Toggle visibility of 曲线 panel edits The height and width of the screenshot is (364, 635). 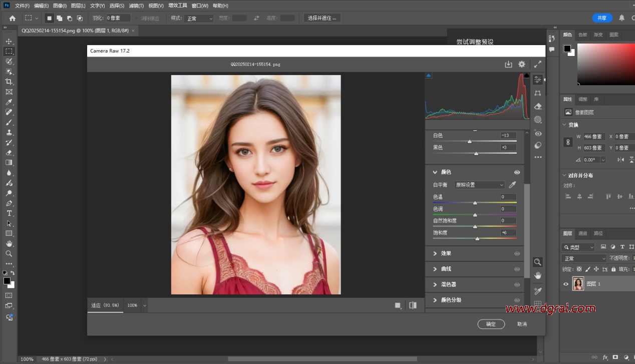pyautogui.click(x=517, y=269)
